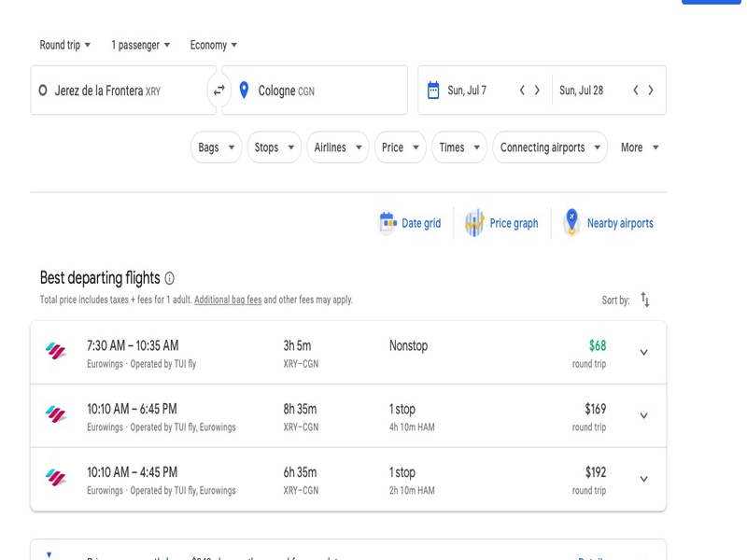Click the Nonstop label
Viewport: 747px width, 560px height.
[408, 345]
